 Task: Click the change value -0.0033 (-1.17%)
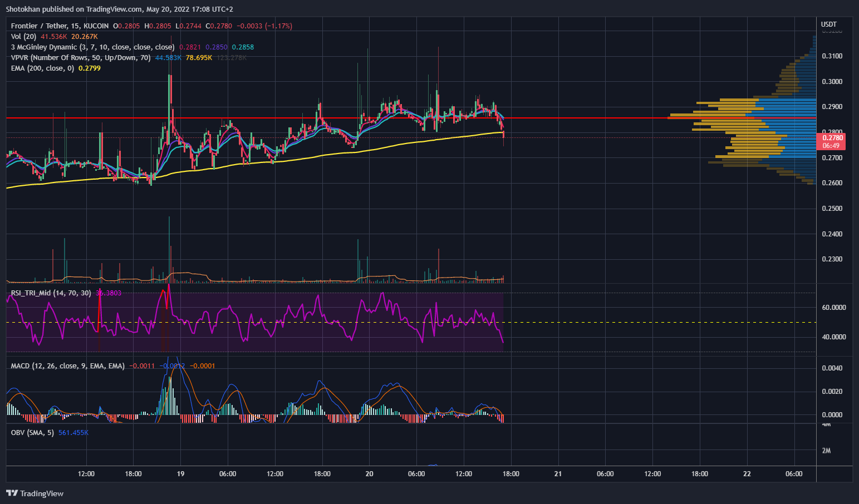point(264,26)
